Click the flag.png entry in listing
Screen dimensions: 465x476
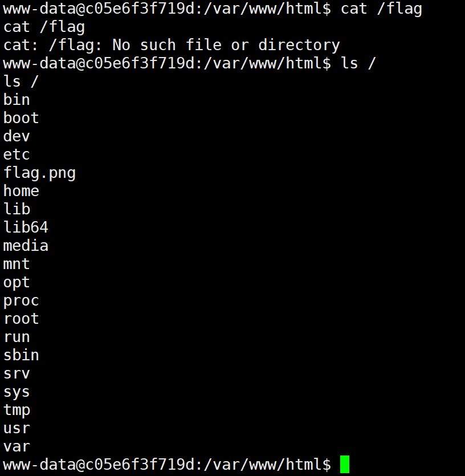point(39,174)
